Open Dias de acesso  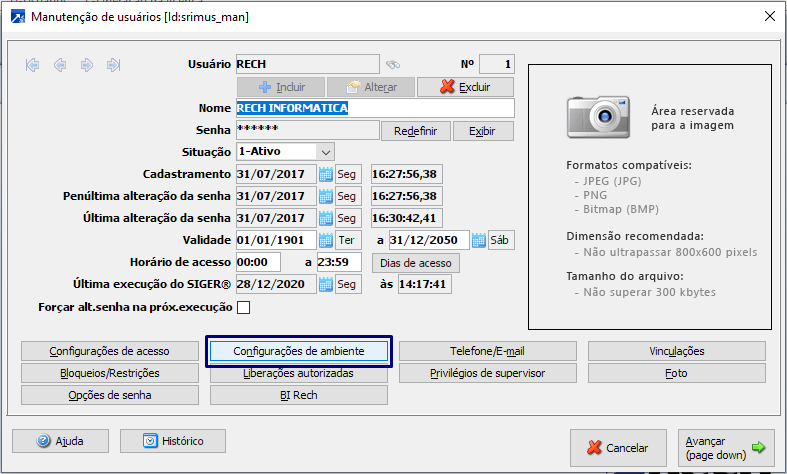[416, 263]
